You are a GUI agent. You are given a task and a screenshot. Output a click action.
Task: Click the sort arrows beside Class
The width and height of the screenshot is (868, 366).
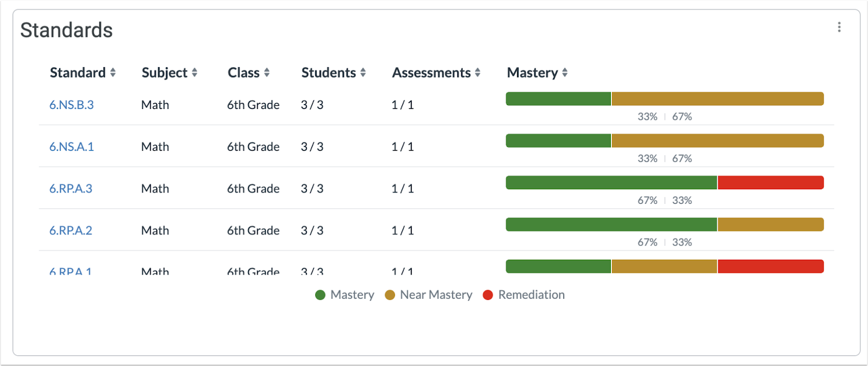(267, 72)
